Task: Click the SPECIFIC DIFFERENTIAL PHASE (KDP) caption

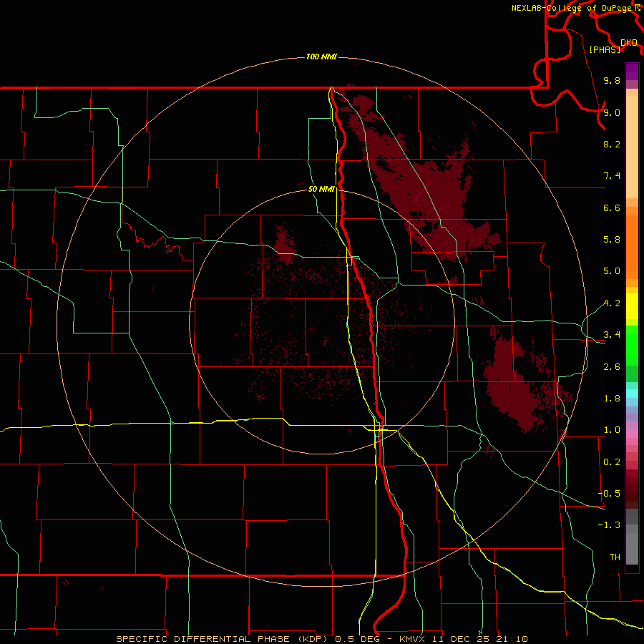Action: click(223, 639)
